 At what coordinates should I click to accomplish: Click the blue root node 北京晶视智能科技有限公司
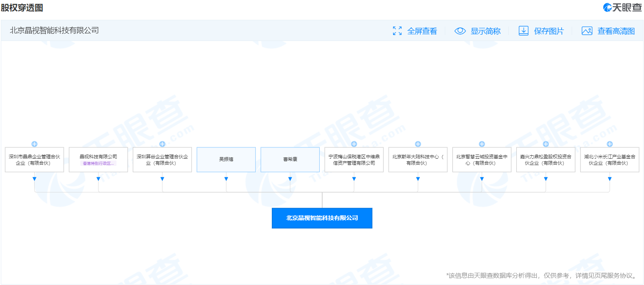322,218
